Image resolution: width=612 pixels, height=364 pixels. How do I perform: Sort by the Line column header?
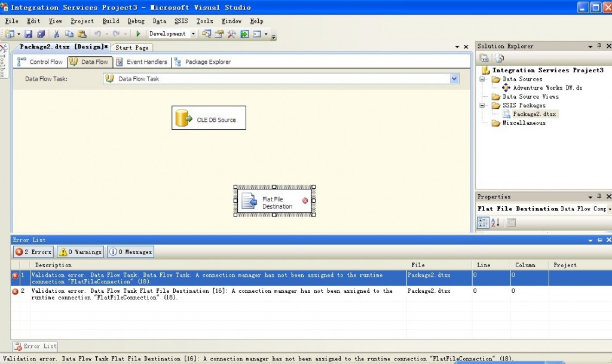pos(491,265)
